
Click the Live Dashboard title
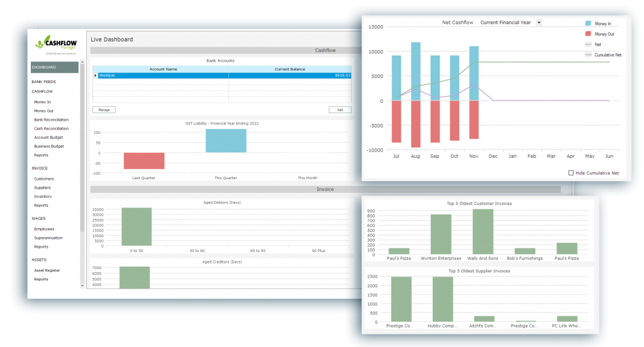(x=112, y=40)
